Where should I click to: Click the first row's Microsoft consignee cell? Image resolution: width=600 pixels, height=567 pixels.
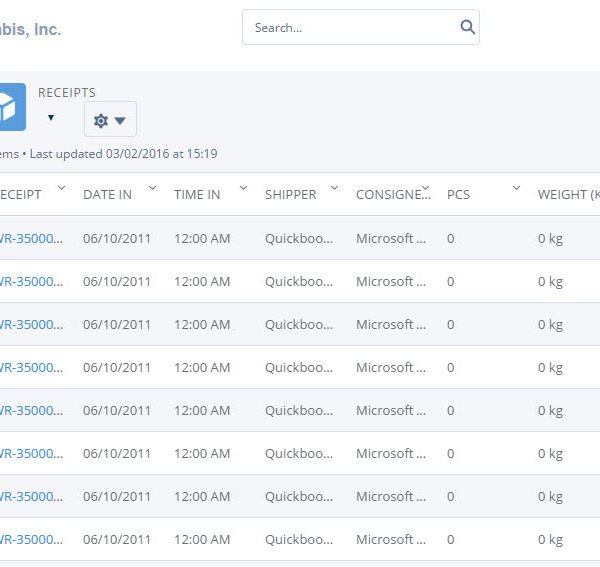pos(391,238)
